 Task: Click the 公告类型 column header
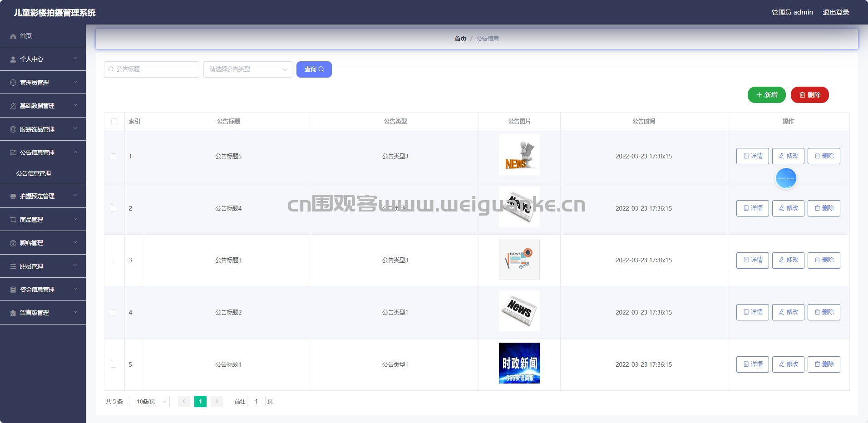(395, 122)
